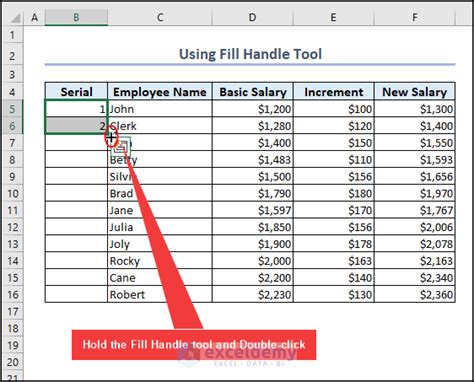The width and height of the screenshot is (474, 382).
Task: Click increment cell $180
Action: click(x=334, y=193)
